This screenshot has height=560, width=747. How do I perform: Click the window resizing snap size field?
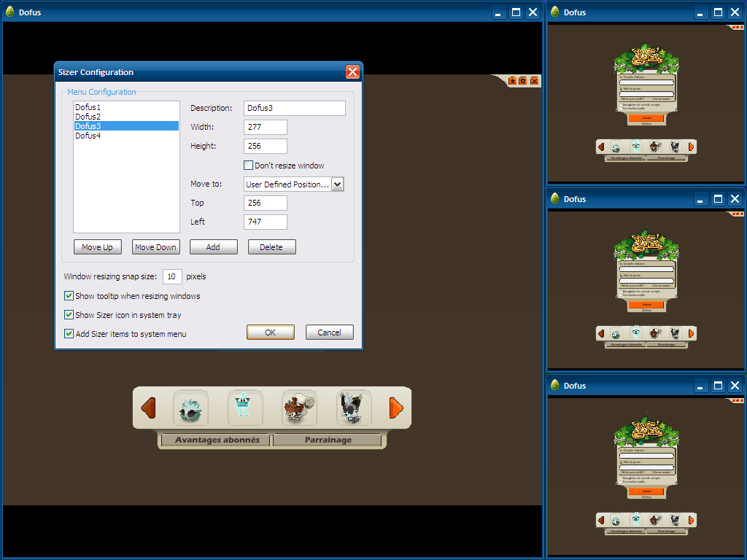coord(172,276)
